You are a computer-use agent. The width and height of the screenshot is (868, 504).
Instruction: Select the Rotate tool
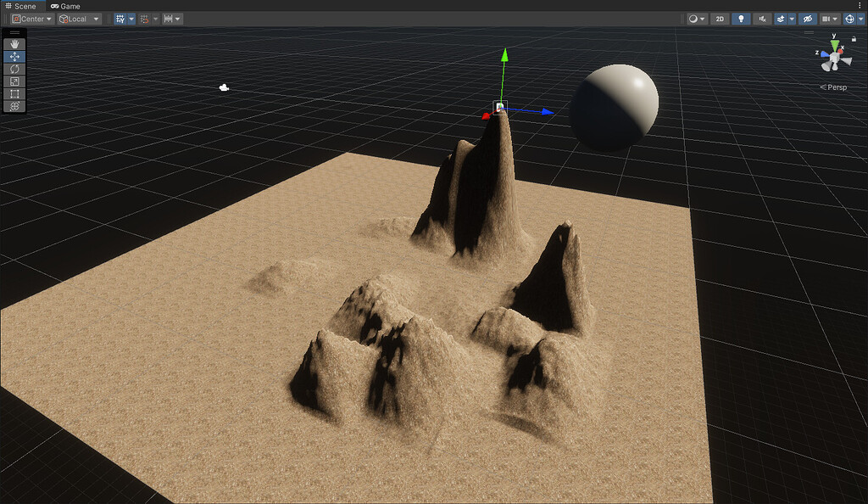pyautogui.click(x=14, y=69)
